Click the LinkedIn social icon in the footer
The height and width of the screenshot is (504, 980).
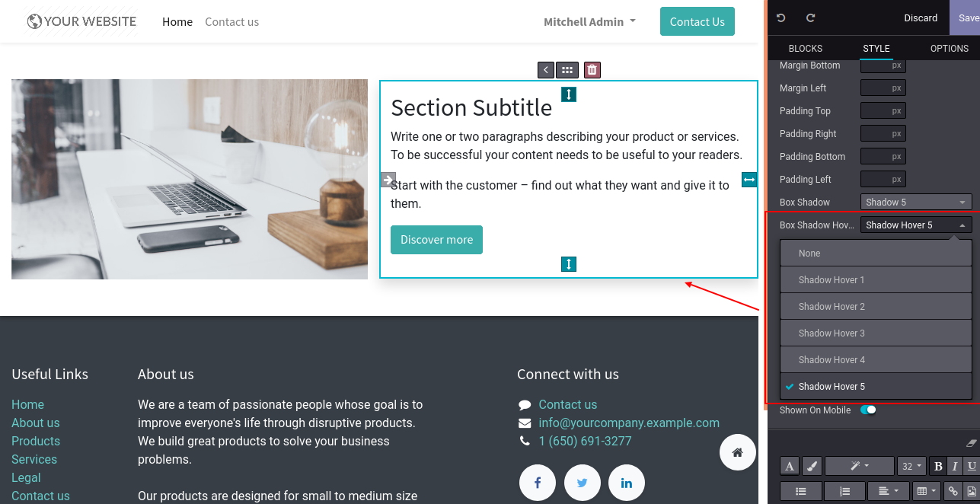click(x=626, y=483)
